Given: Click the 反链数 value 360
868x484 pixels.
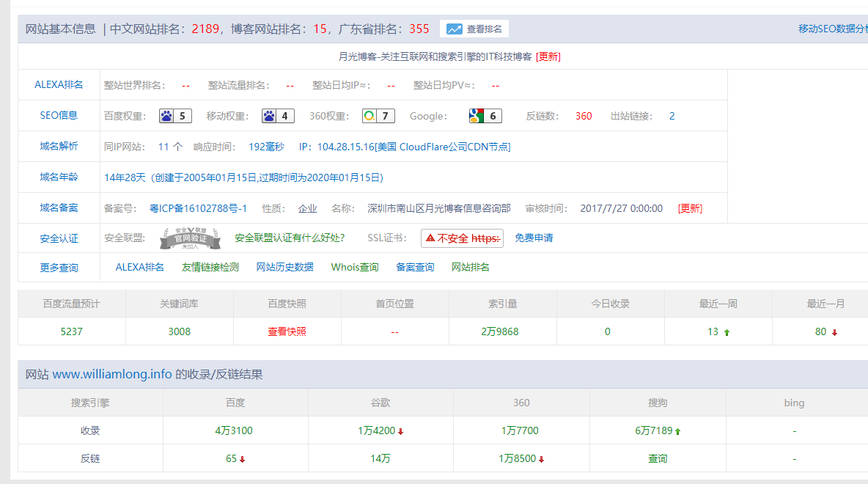Looking at the screenshot, I should coord(584,116).
